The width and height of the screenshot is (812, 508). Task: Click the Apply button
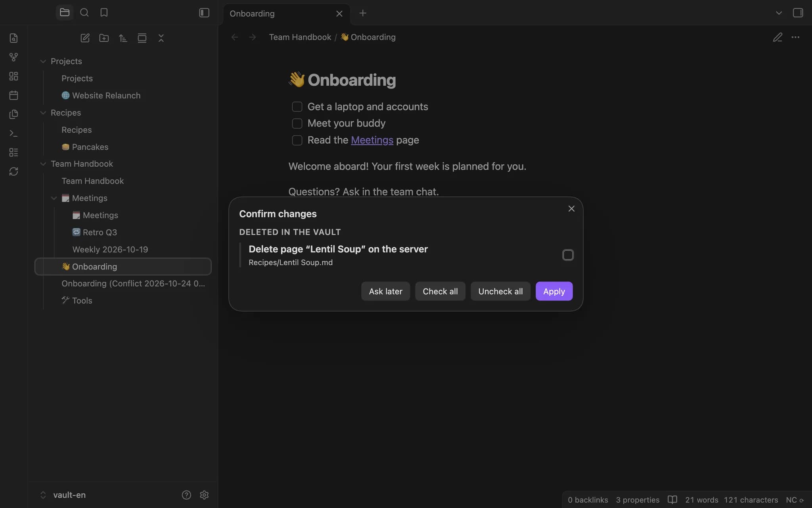[554, 291]
